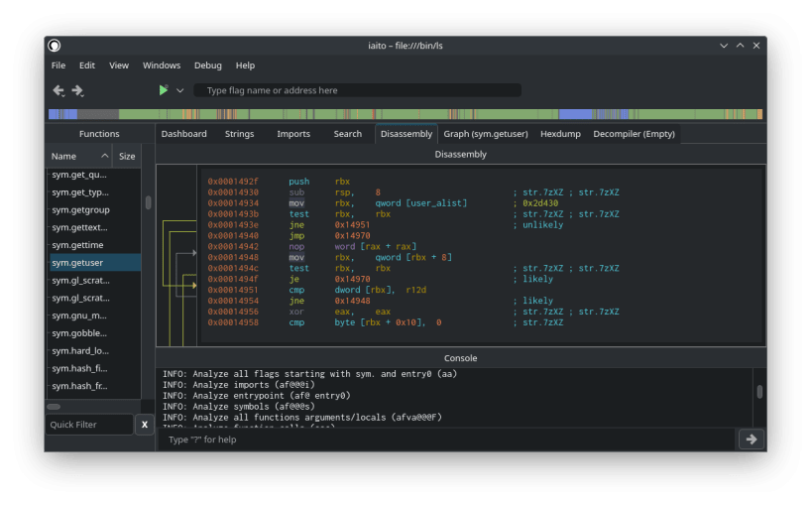The image size is (812, 505).
Task: Click the console output vertical scrollbar
Action: point(759,392)
